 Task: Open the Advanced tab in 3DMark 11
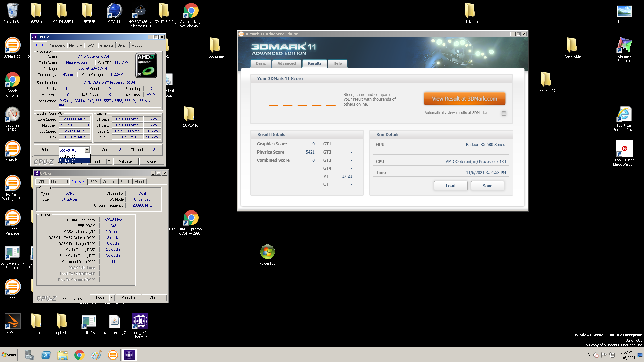(286, 63)
